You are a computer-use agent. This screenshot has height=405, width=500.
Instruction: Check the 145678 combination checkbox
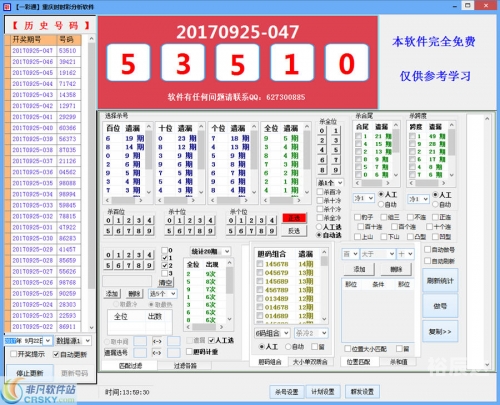260,264
